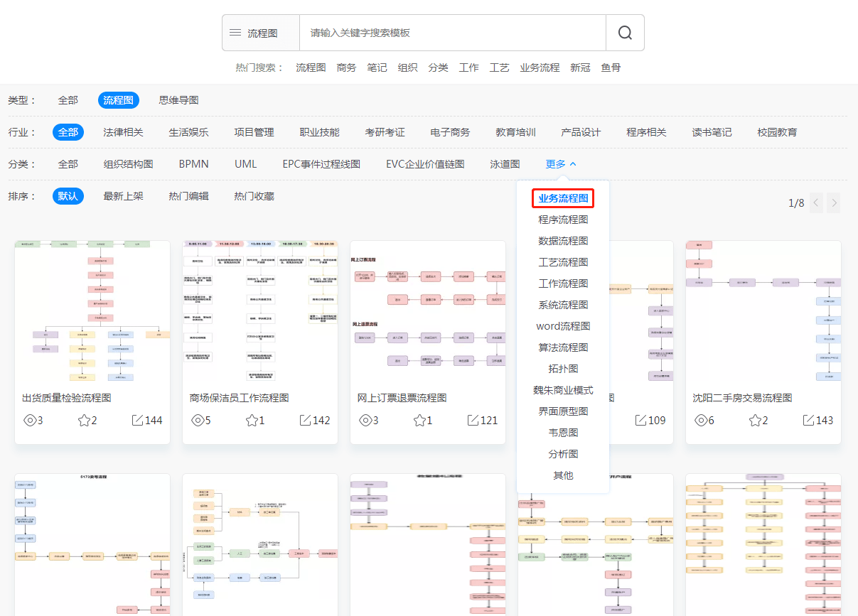Select BPMN category filter
858x616 pixels.
click(193, 164)
